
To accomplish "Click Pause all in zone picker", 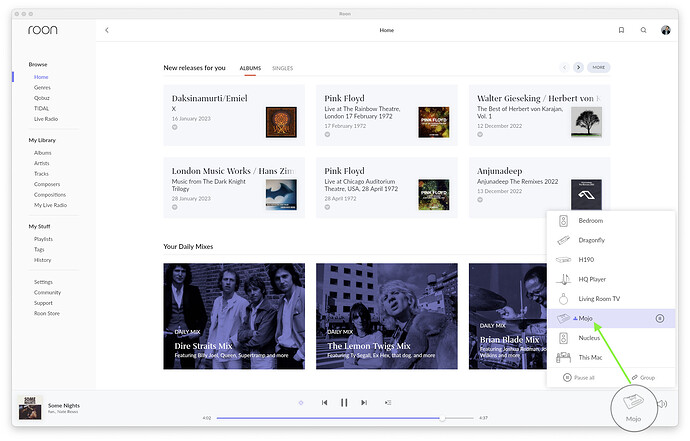I will 579,378.
